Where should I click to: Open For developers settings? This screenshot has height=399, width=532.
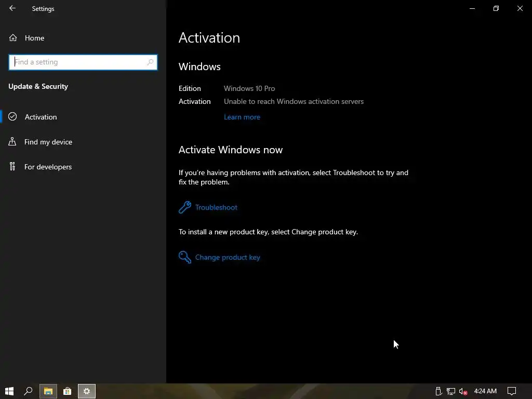pos(48,167)
